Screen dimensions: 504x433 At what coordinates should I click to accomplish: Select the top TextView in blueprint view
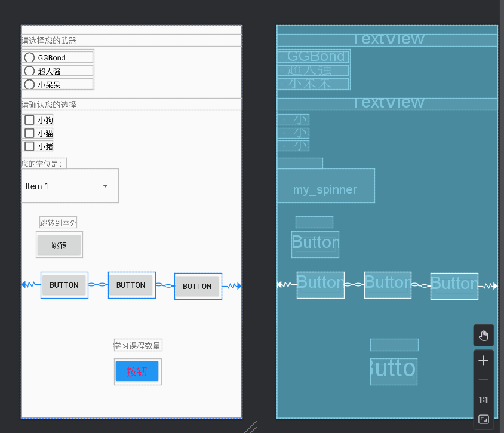[388, 41]
